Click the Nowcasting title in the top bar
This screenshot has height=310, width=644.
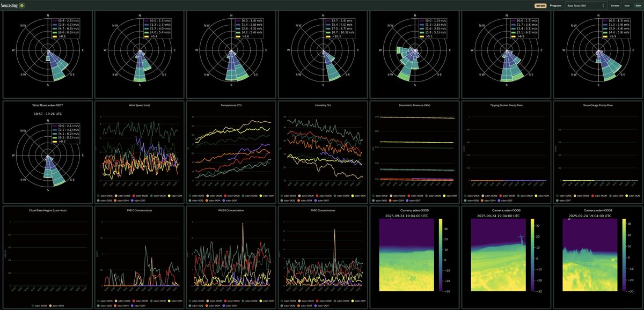tap(9, 5)
